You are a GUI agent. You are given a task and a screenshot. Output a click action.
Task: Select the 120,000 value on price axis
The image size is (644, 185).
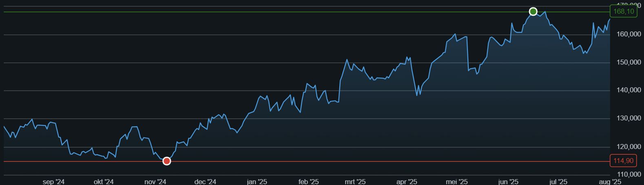[x=629, y=147]
